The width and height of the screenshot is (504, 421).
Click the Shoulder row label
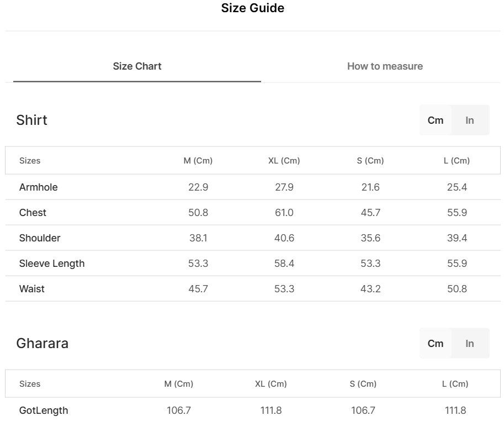[40, 238]
